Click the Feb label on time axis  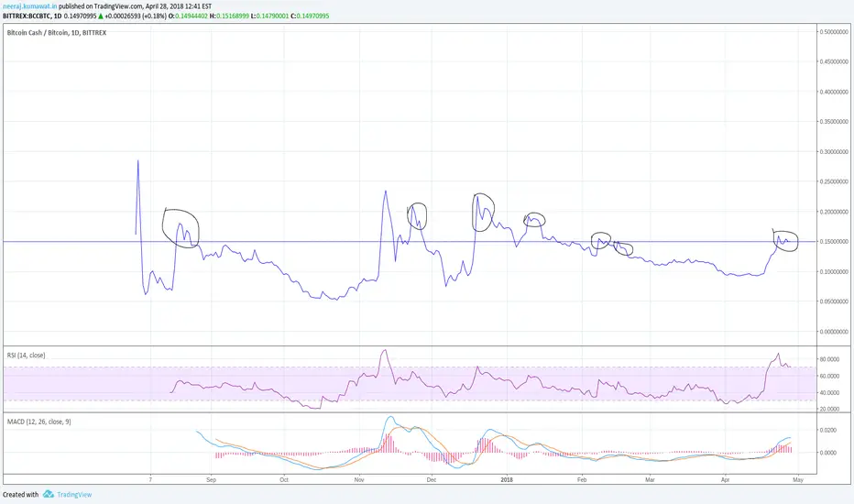[x=582, y=479]
